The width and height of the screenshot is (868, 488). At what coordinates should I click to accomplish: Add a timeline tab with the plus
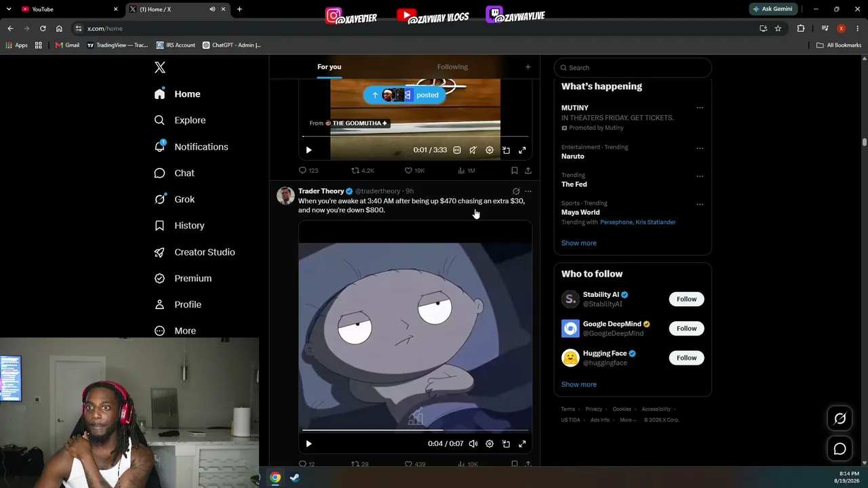(528, 66)
